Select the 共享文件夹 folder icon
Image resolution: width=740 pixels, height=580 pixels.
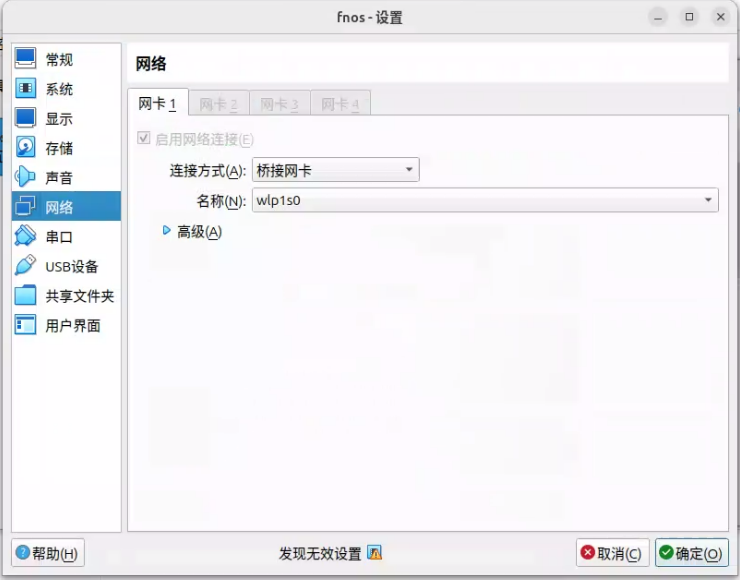(25, 295)
